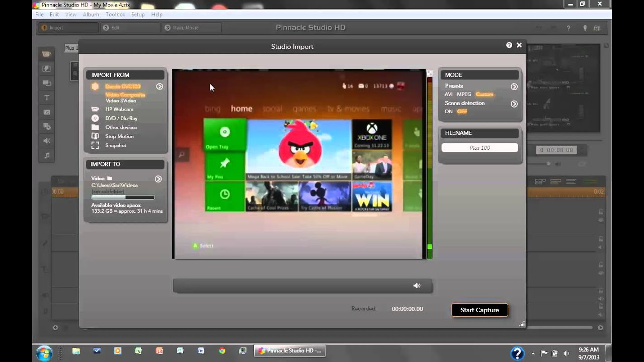Turn scene detection ON
Viewport: 644px width, 362px height.
point(448,112)
